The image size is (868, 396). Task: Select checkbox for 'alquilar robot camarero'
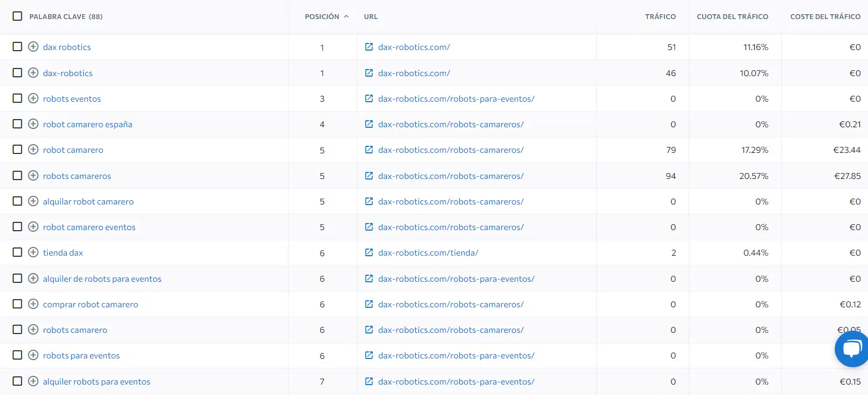click(17, 201)
